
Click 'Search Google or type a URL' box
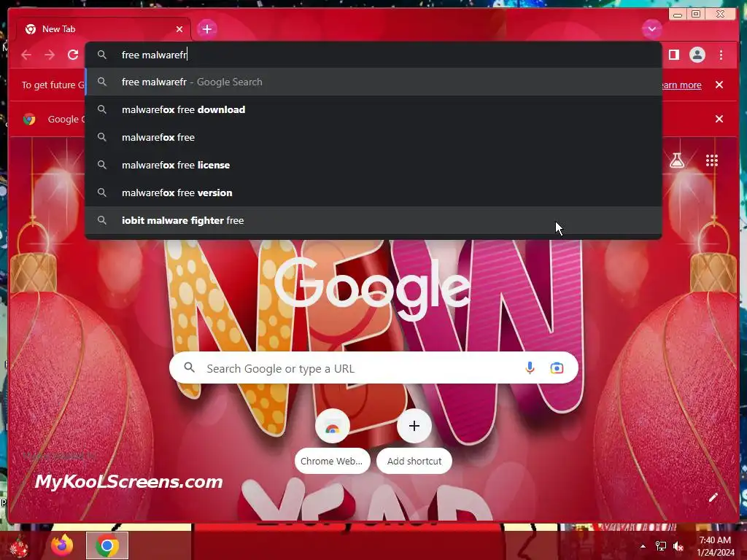click(x=373, y=368)
